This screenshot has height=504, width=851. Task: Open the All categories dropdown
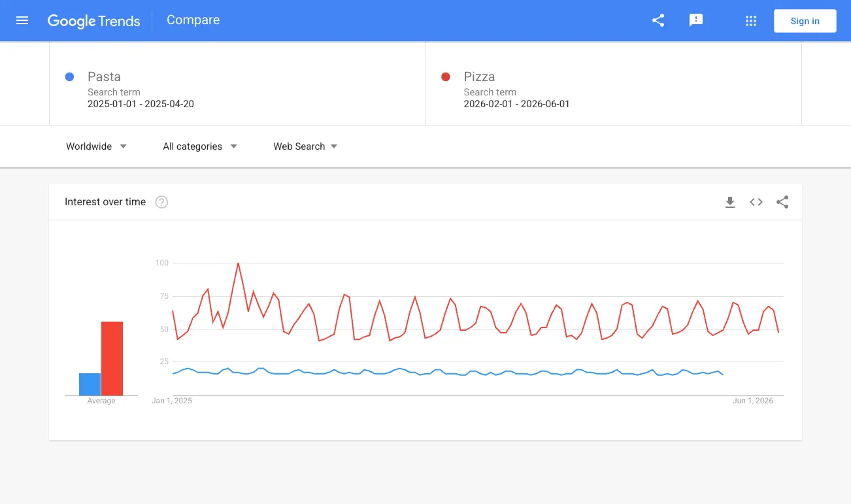coord(200,146)
